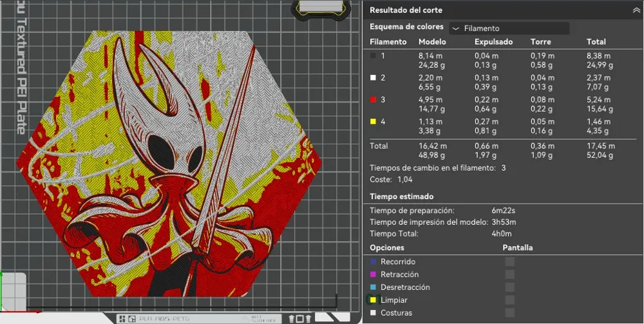
Task: Click the Tiempo Total value 4h0m
Action: (x=502, y=234)
